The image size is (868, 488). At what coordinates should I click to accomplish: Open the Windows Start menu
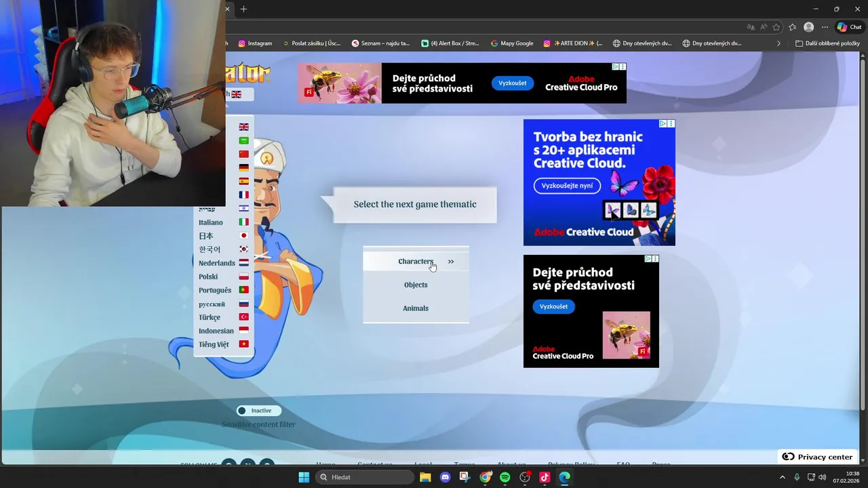[304, 477]
